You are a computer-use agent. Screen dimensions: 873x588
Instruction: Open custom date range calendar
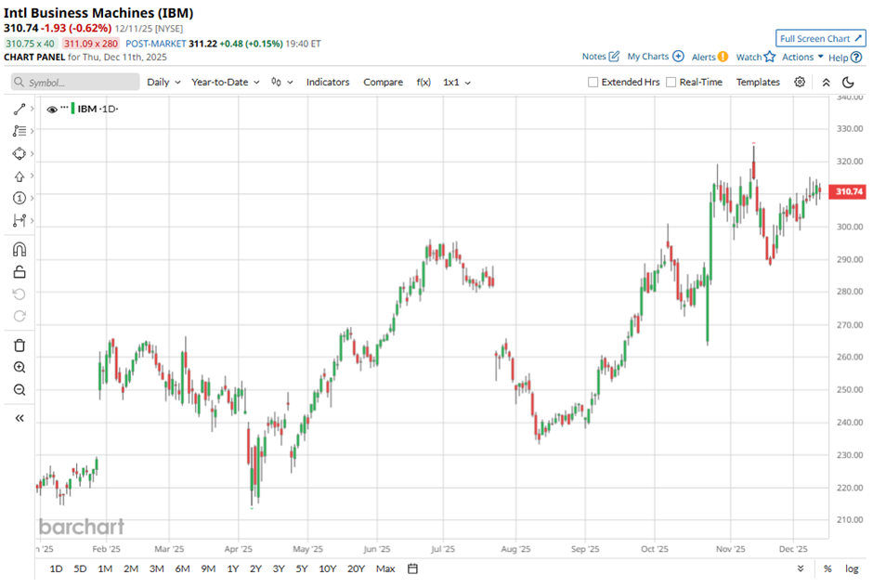click(412, 568)
